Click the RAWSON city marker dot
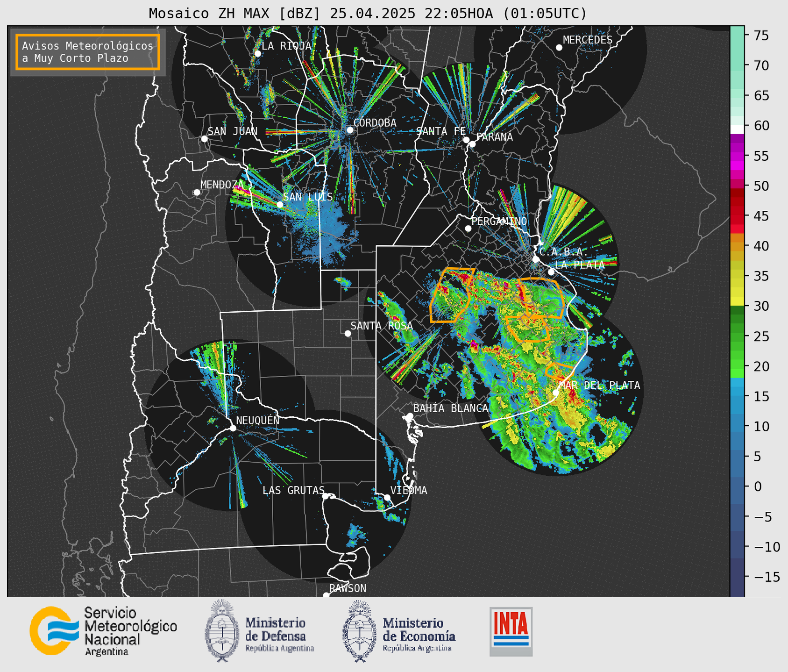Screen dimensions: 788x672 (326, 595)
